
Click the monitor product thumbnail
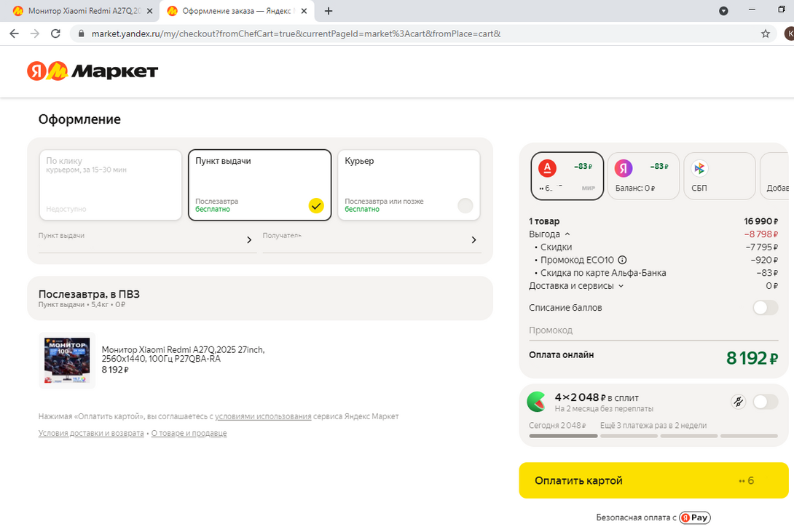tap(67, 360)
